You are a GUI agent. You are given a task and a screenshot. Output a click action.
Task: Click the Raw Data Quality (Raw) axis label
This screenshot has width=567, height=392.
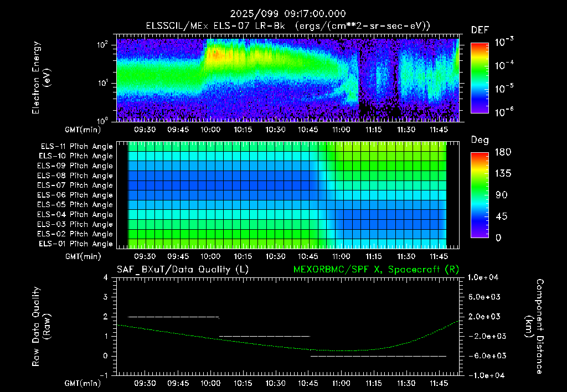pos(41,327)
